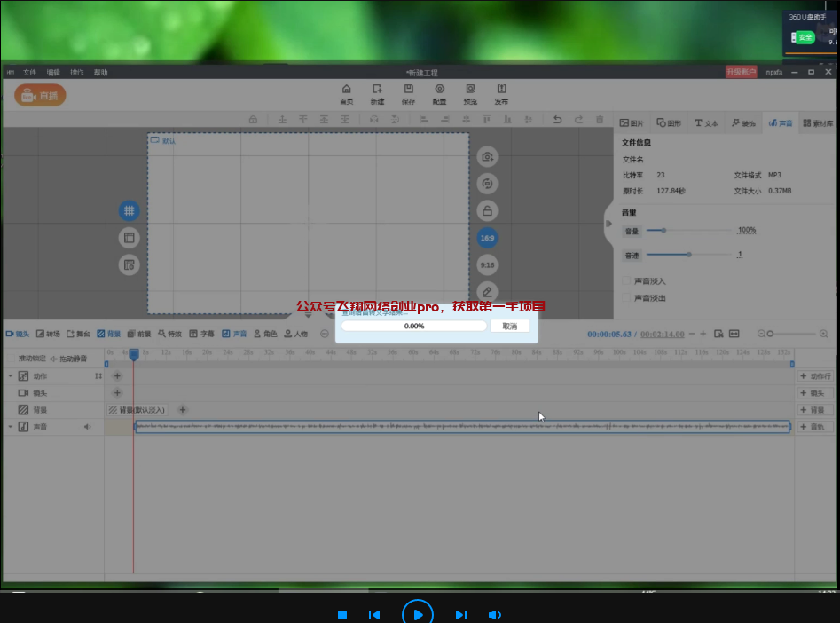Click the video player's stop button

342,614
